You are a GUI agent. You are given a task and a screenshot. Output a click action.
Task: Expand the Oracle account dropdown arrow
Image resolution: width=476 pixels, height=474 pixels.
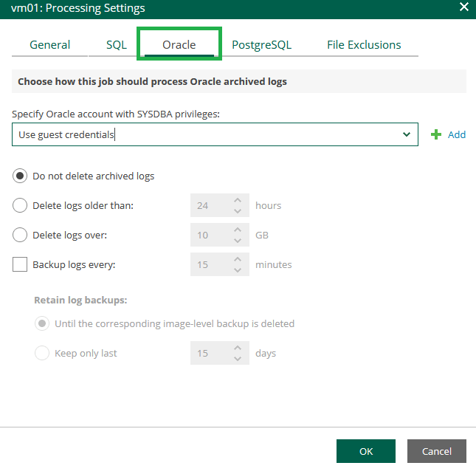(x=407, y=134)
